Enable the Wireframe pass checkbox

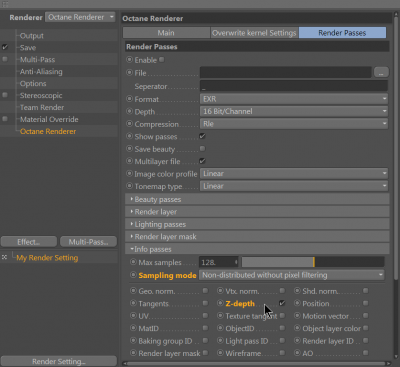pos(282,353)
